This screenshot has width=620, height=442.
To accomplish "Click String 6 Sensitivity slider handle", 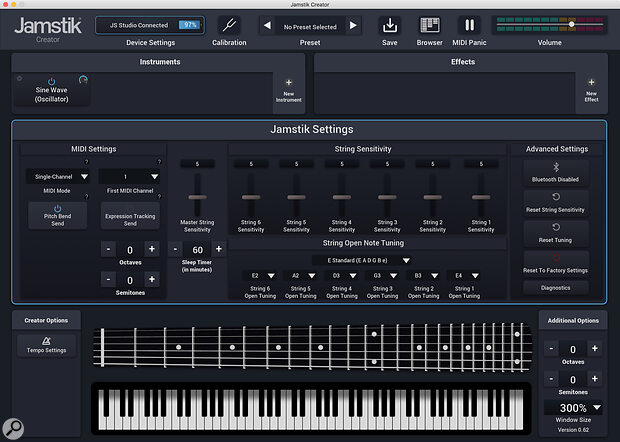I will pos(251,197).
